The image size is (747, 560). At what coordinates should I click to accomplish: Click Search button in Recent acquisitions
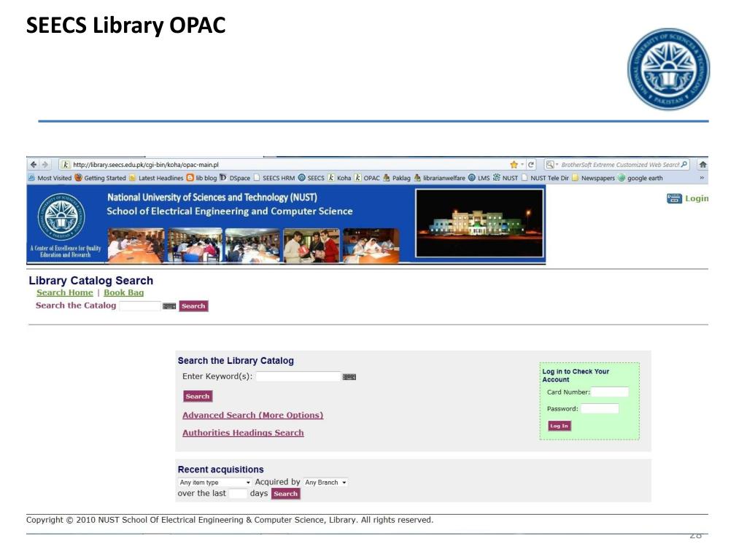click(286, 494)
